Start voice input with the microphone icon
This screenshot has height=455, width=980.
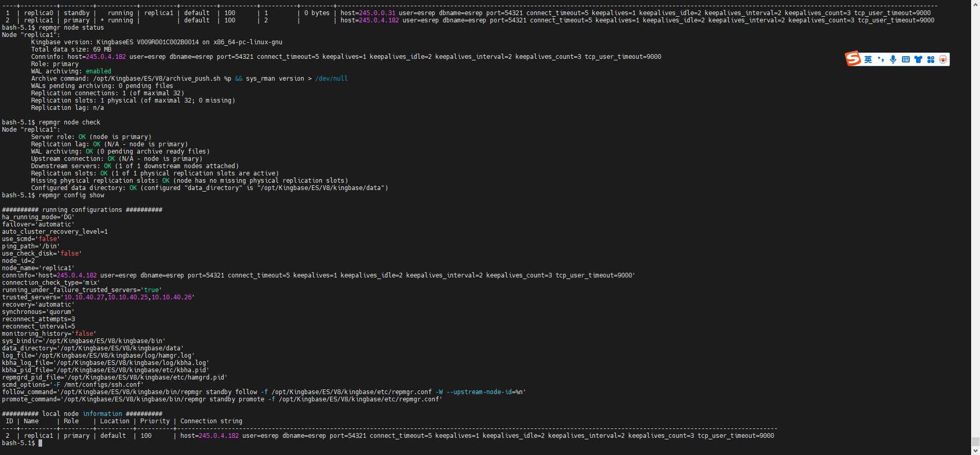pos(893,59)
